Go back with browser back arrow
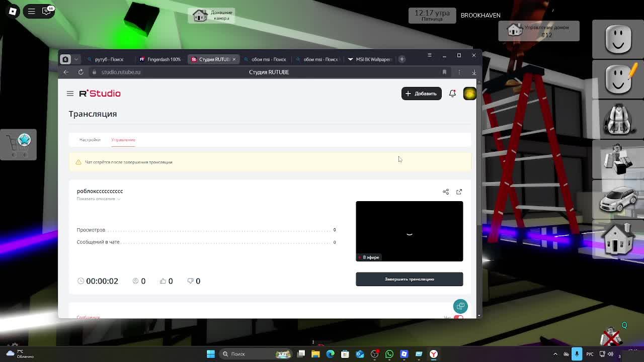This screenshot has width=644, height=362. pyautogui.click(x=66, y=72)
